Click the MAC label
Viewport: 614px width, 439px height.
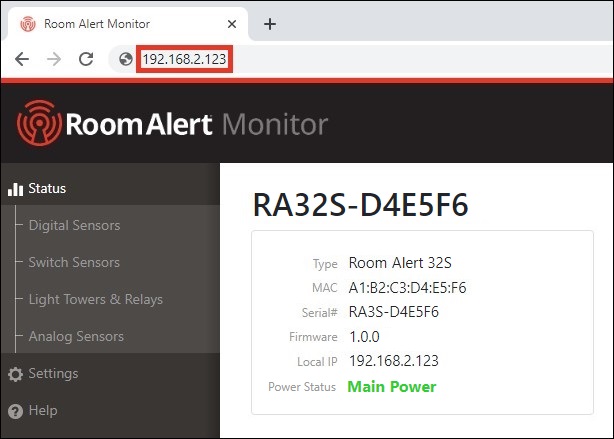pos(325,288)
